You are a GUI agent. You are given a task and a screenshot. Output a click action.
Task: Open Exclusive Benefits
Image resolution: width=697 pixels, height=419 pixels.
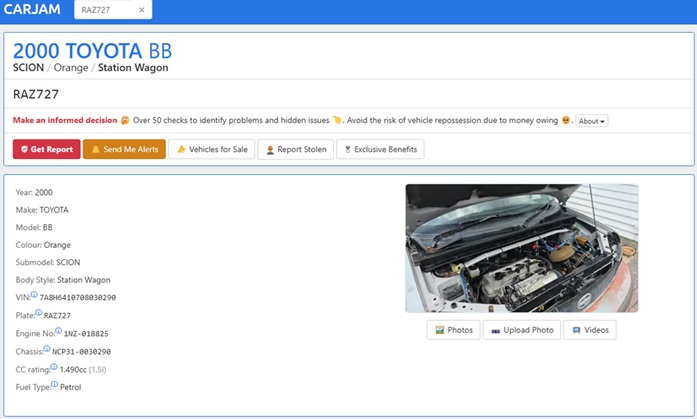point(381,149)
